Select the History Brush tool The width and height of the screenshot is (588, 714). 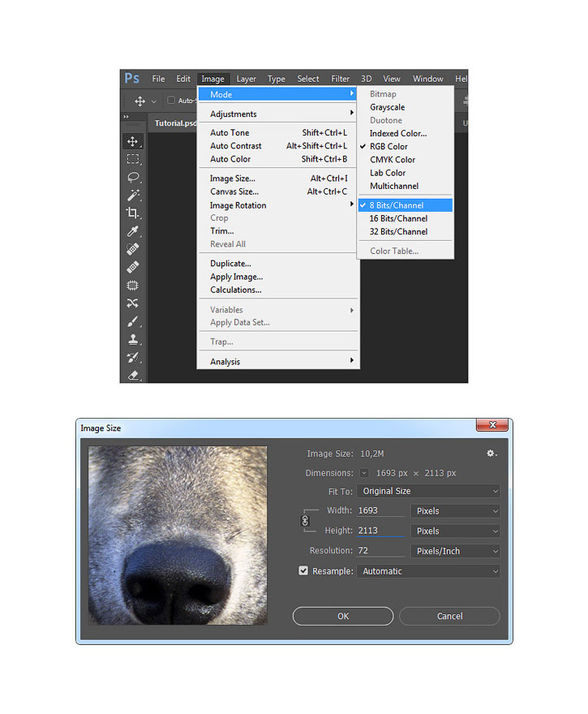[x=132, y=358]
